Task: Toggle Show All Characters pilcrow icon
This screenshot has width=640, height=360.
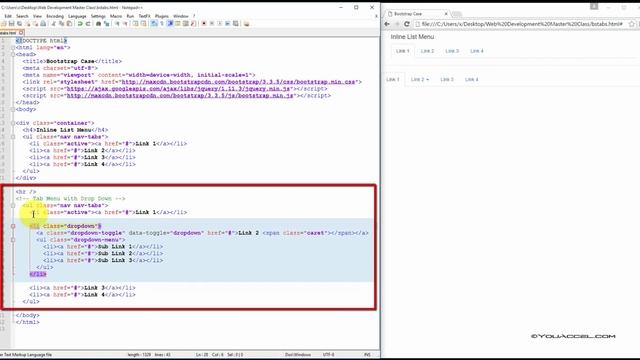Action: 162,24
